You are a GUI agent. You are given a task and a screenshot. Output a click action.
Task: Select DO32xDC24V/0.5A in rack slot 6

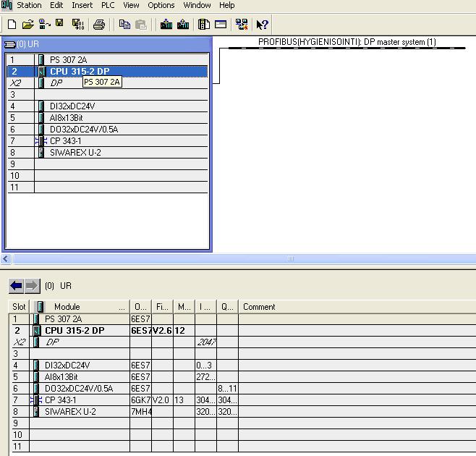pos(108,130)
